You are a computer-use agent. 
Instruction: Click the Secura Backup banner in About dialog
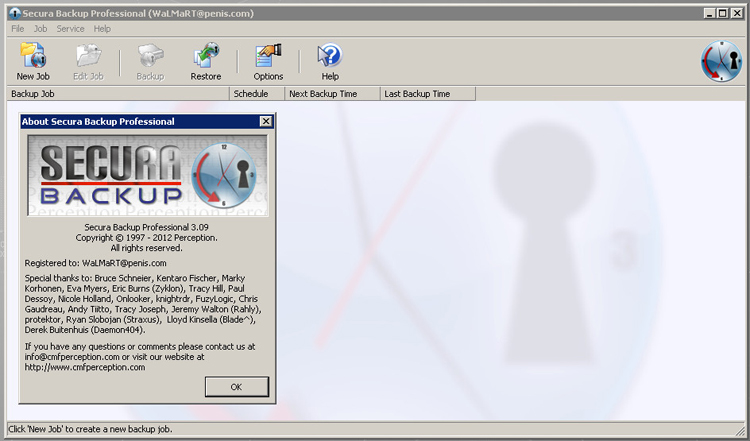pyautogui.click(x=147, y=175)
